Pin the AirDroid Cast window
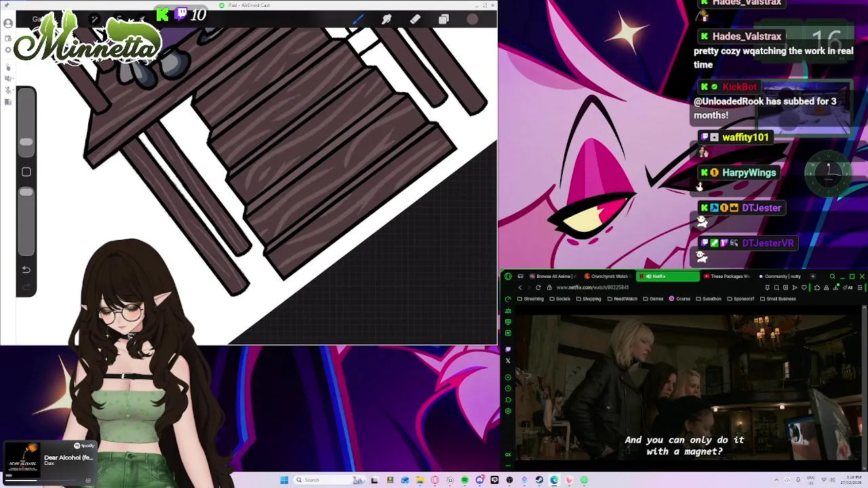 click(7, 5)
